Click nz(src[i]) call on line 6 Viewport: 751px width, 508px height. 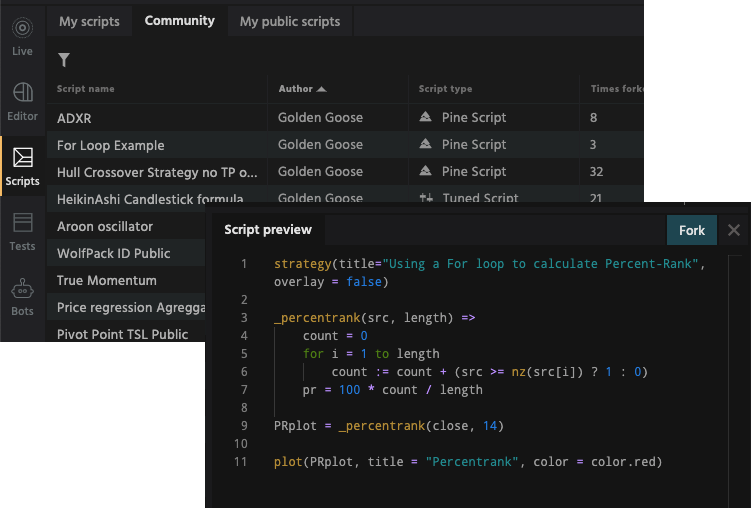tap(547, 372)
